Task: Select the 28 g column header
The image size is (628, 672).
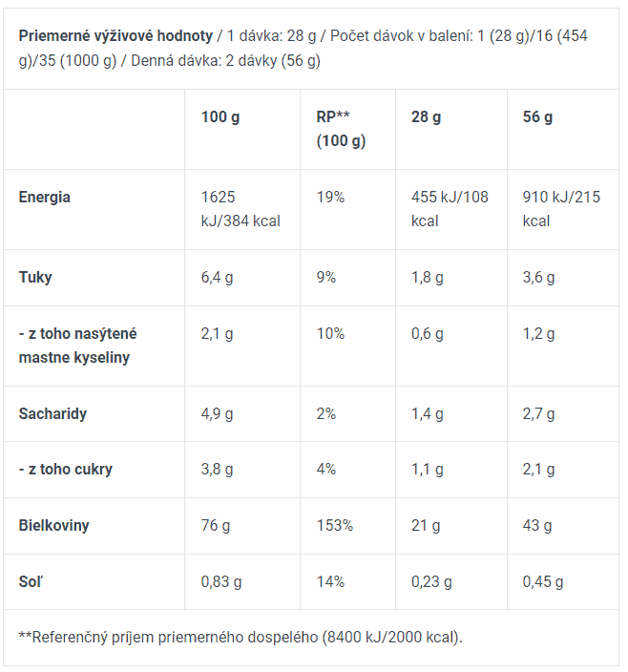Action: click(x=427, y=117)
